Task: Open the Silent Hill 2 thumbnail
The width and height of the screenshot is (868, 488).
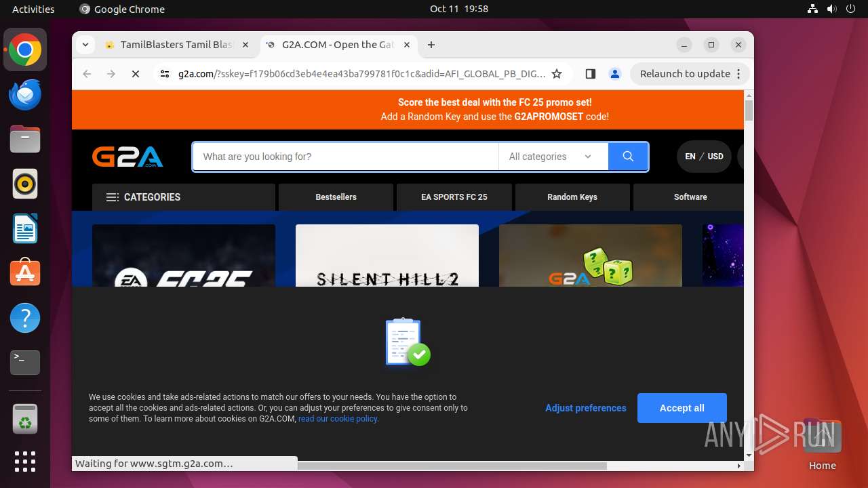Action: (387, 256)
